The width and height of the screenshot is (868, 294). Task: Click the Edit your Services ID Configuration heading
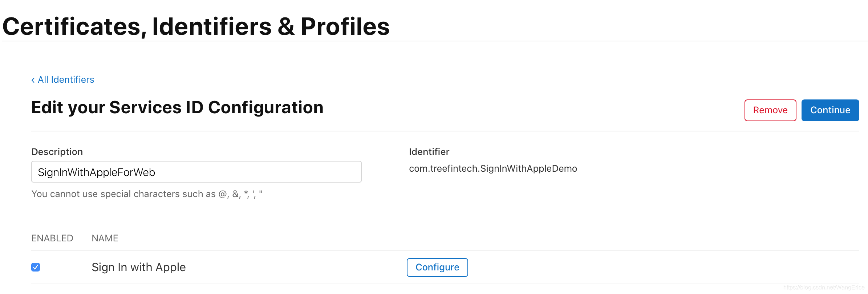coord(177,107)
